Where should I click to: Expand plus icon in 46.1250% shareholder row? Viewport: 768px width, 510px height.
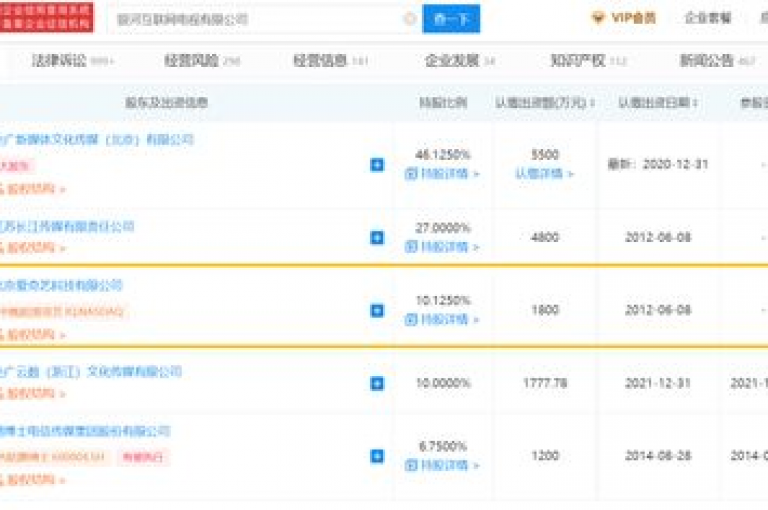[x=377, y=165]
